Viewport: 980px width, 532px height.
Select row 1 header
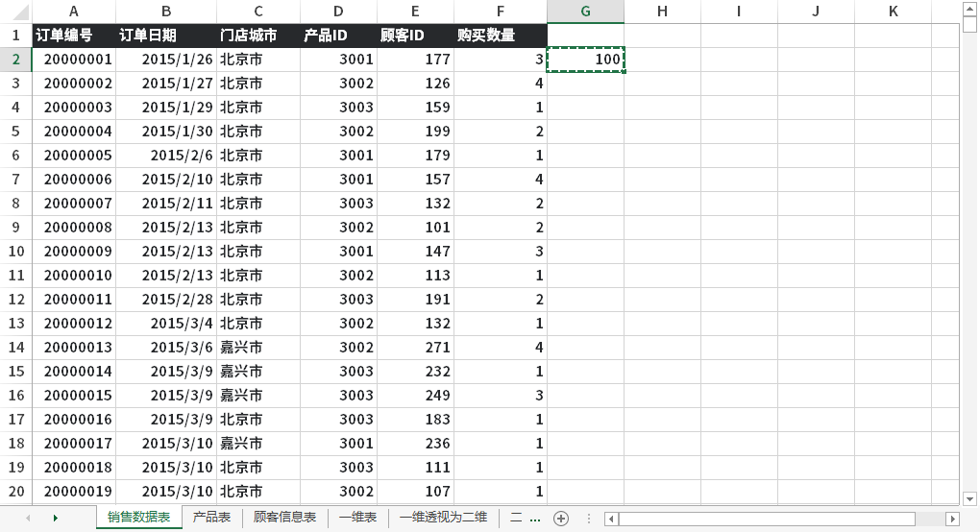(15, 36)
